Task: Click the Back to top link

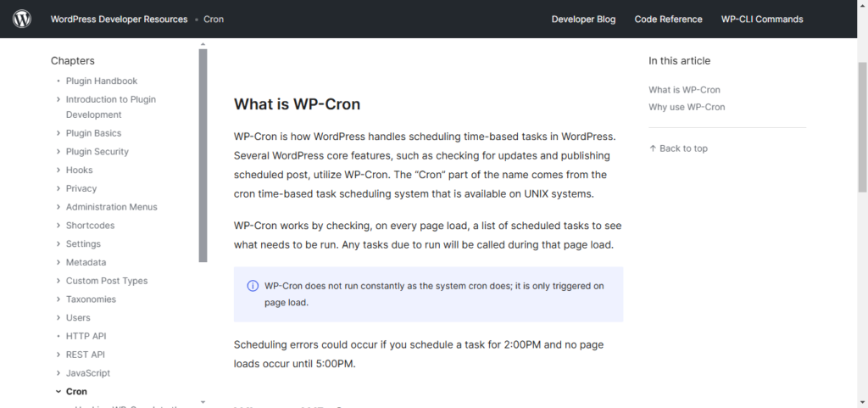Action: pos(678,148)
